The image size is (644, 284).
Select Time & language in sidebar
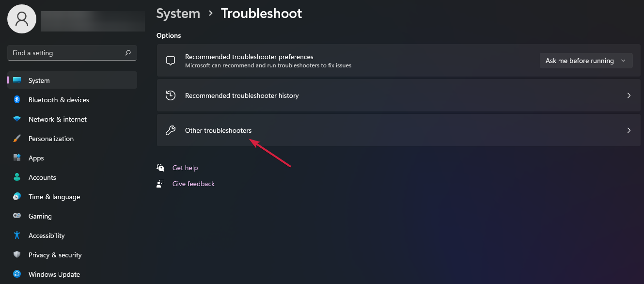(x=54, y=197)
